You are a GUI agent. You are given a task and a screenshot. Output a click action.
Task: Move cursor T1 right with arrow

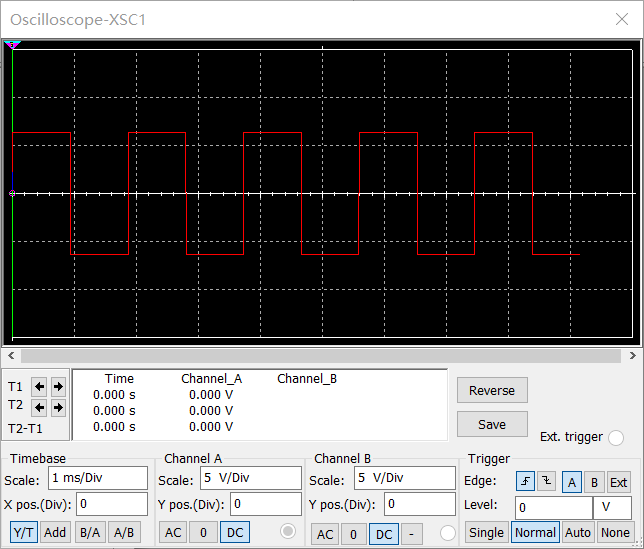tap(58, 386)
